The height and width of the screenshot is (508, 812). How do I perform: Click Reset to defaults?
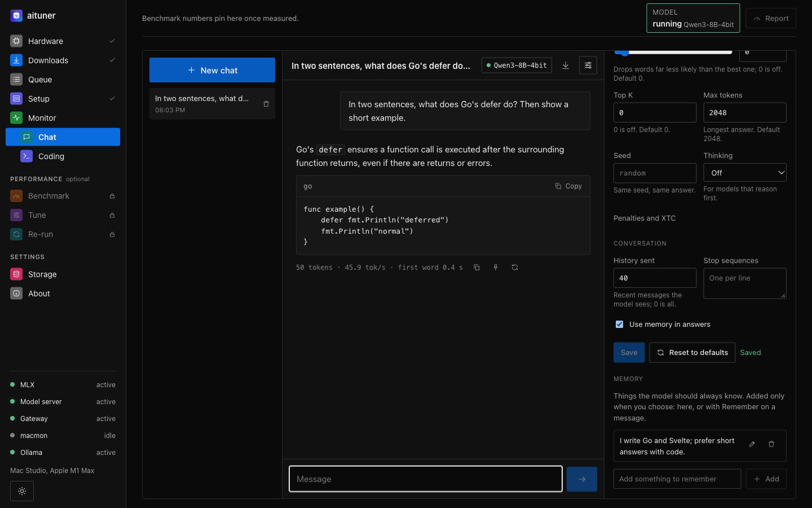692,353
